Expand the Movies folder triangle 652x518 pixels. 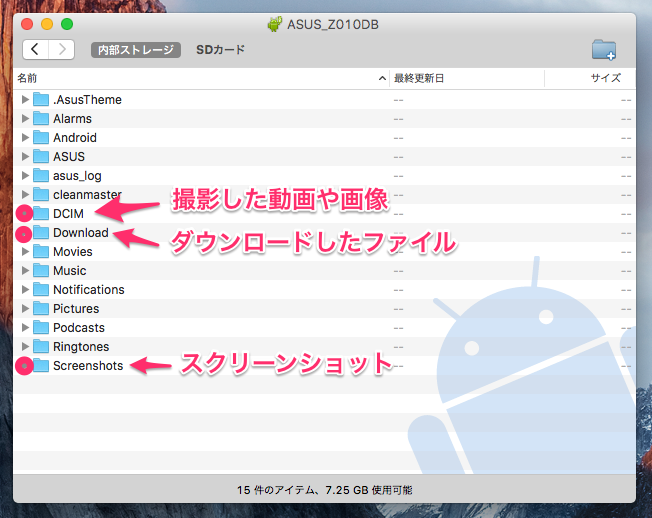(25, 251)
